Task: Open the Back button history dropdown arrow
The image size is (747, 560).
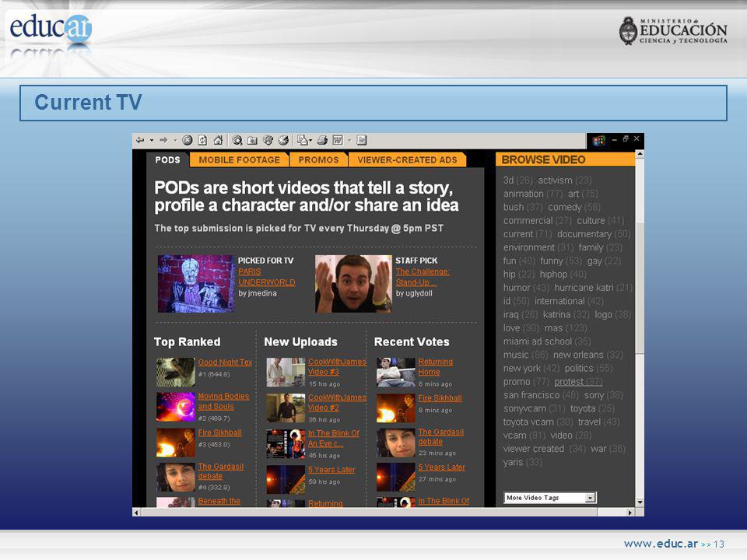Action: click(x=152, y=140)
